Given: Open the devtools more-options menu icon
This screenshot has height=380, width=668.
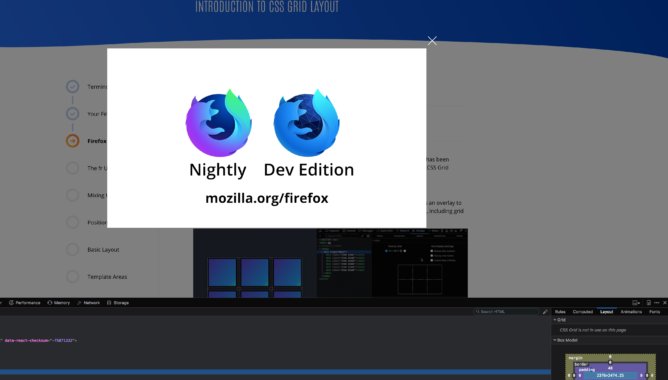Looking at the screenshot, I should [656, 303].
